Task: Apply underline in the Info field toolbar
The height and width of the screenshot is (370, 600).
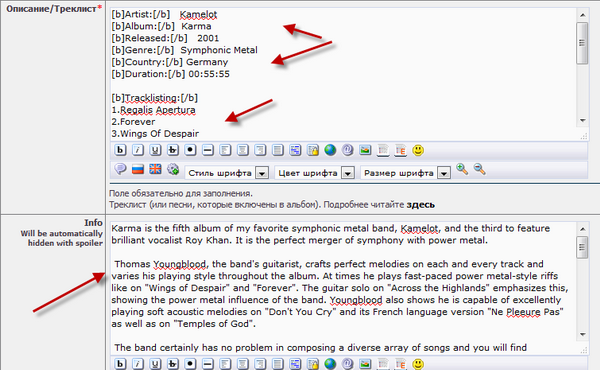Action: 155,363
